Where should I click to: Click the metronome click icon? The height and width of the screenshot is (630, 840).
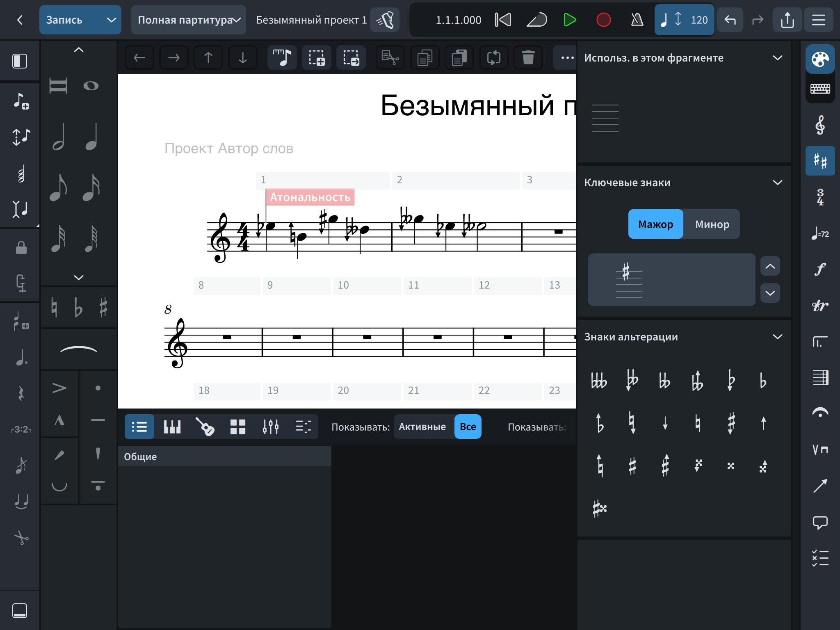click(x=637, y=20)
